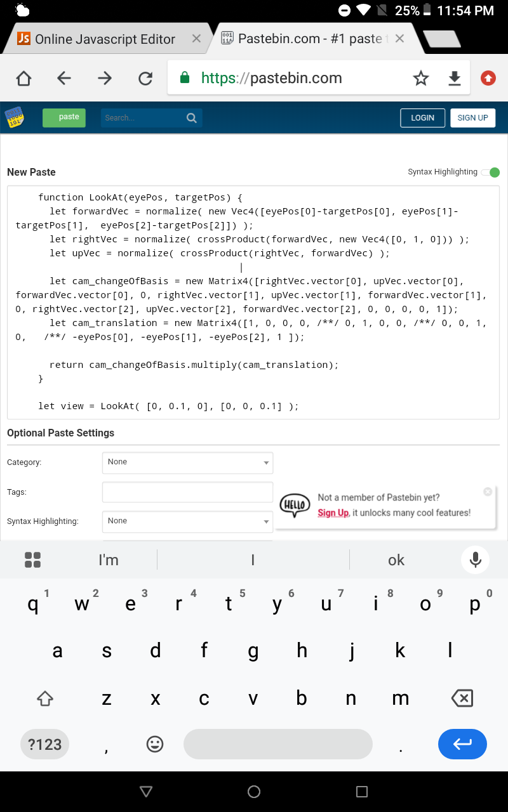Click the Pastebin logo icon
This screenshot has height=812, width=508.
[x=15, y=117]
